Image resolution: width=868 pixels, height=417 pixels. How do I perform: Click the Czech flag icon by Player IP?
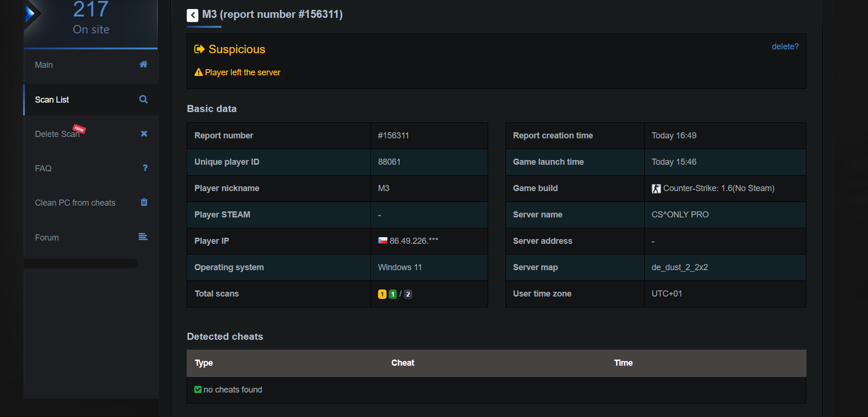pos(383,241)
